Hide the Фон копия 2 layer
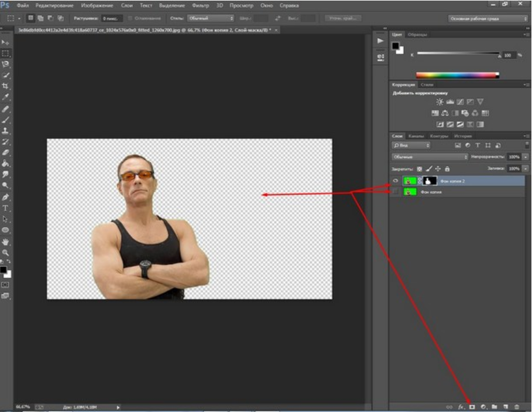Screen dimensions: 532x412 (x=395, y=181)
